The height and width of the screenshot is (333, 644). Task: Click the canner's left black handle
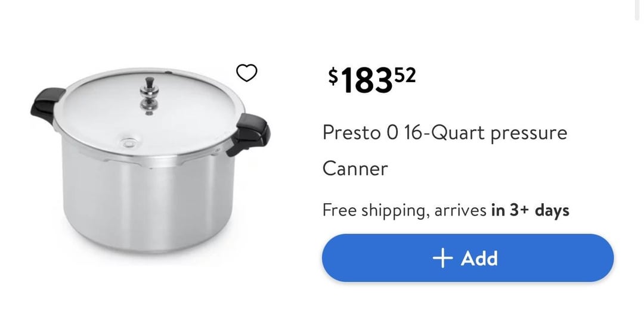(47, 105)
